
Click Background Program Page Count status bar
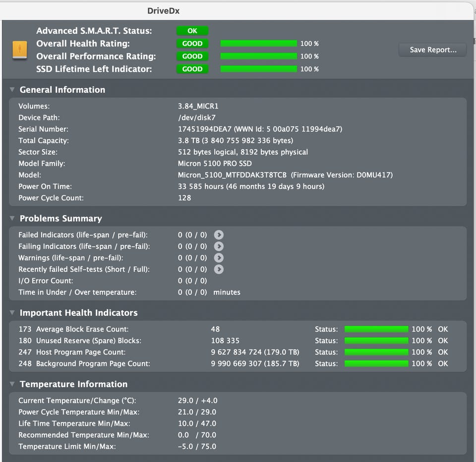[x=376, y=364]
